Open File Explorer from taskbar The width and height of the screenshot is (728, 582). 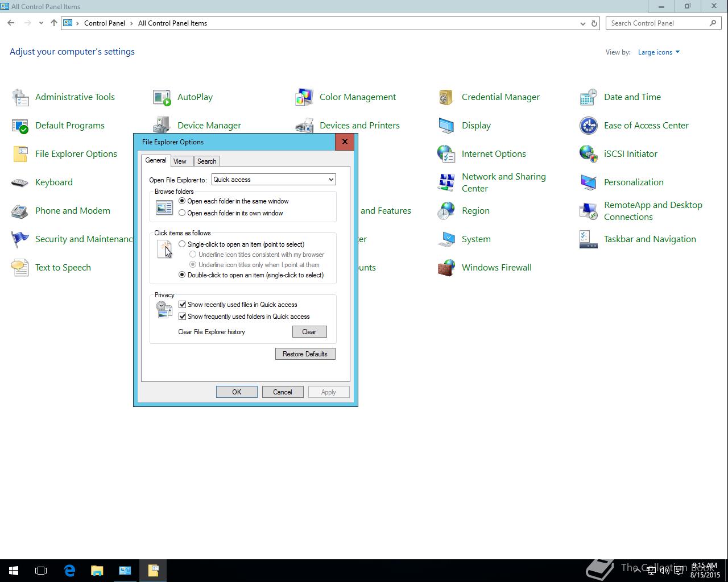coord(97,571)
